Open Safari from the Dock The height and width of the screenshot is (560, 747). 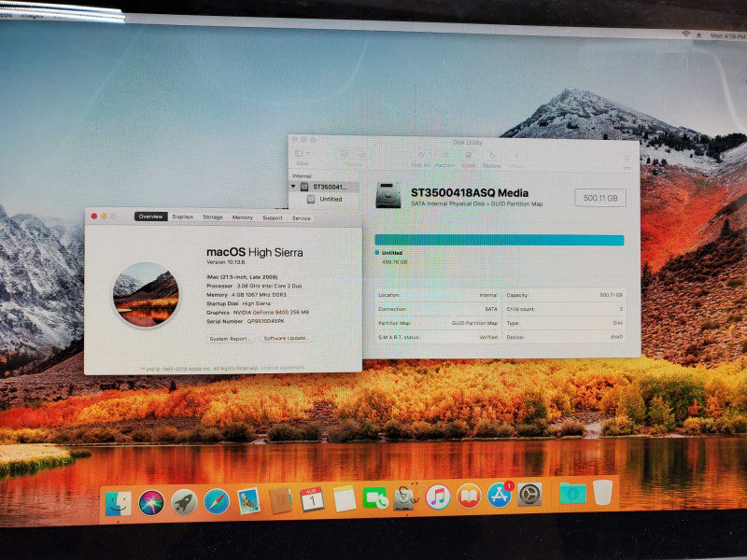click(217, 501)
